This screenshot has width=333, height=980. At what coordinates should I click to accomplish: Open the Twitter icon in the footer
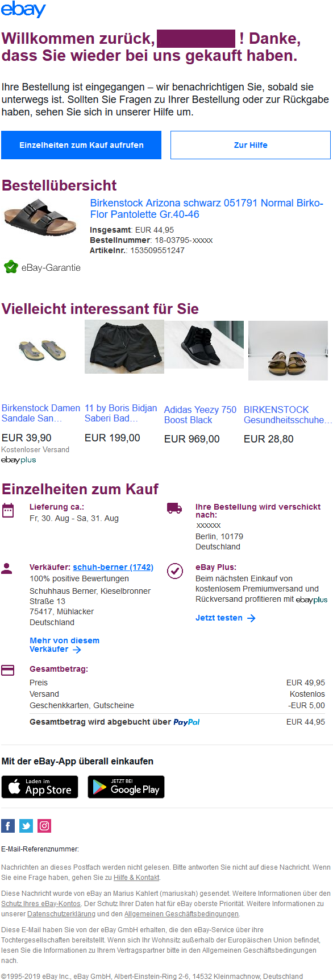point(26,826)
